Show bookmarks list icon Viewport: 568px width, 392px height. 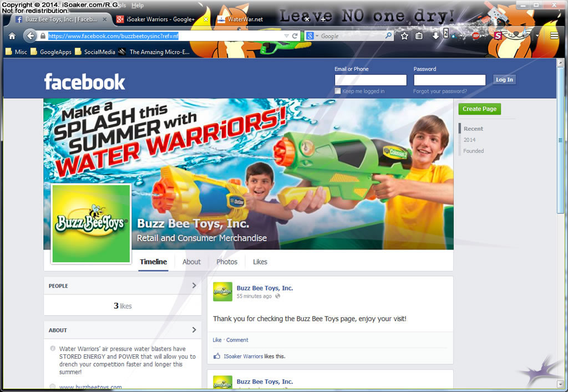[x=419, y=36]
